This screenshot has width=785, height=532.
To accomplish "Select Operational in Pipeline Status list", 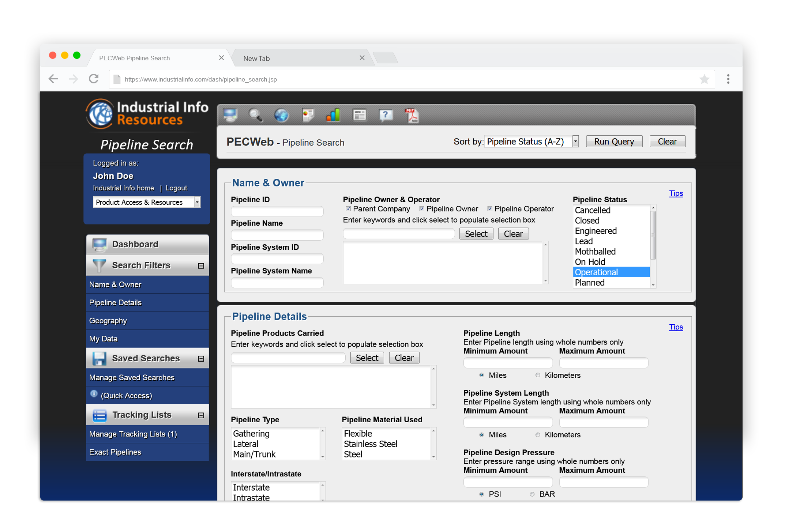I will tap(611, 272).
